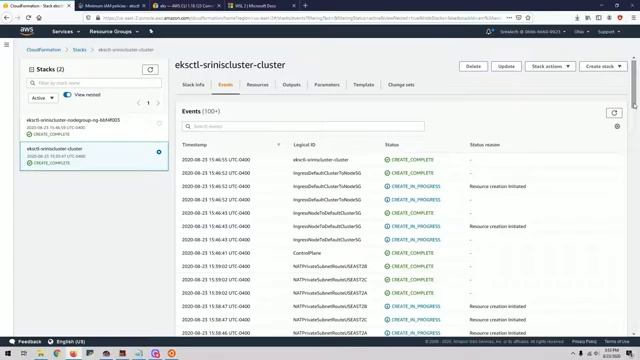
Task: Follow the CloudFormation breadcrumb link
Action: tap(44, 50)
